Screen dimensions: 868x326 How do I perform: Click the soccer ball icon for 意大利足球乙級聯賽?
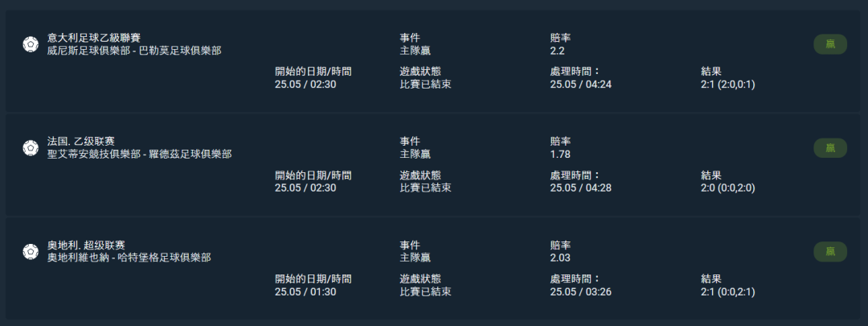31,44
